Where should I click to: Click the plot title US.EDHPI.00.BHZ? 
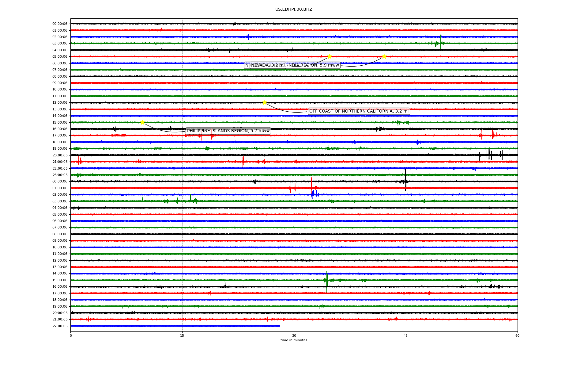coord(293,10)
